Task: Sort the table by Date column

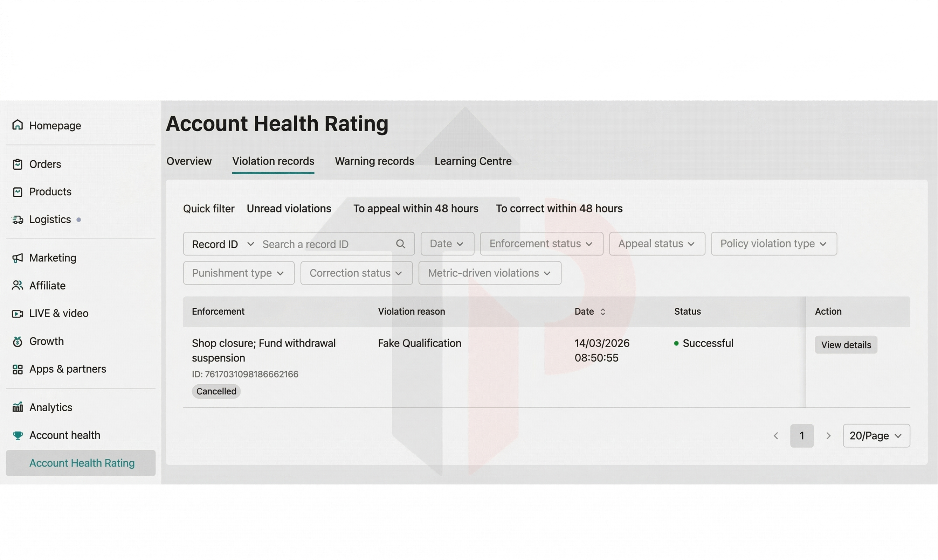Action: pyautogui.click(x=602, y=312)
